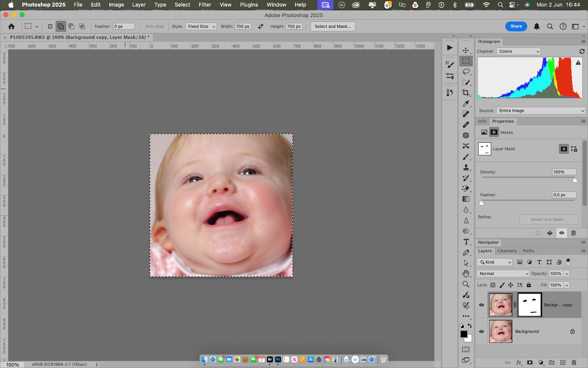The height and width of the screenshot is (368, 588).
Task: Open the histogram Channel dropdown
Action: 518,51
